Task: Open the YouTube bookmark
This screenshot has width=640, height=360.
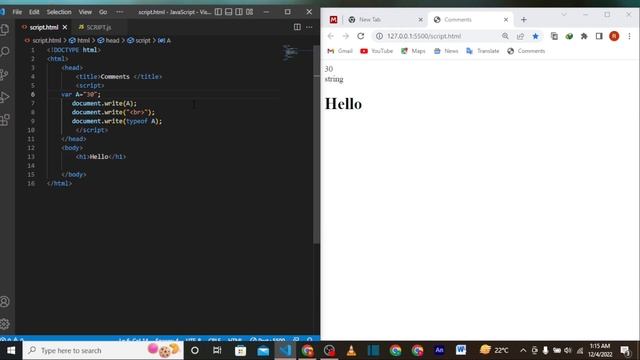Action: pos(376,51)
